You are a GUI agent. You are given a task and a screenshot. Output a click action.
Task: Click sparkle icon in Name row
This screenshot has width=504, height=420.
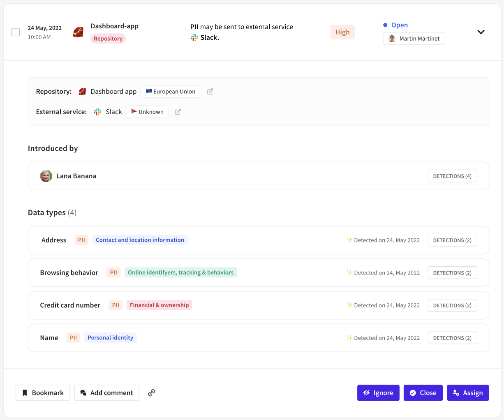point(349,337)
